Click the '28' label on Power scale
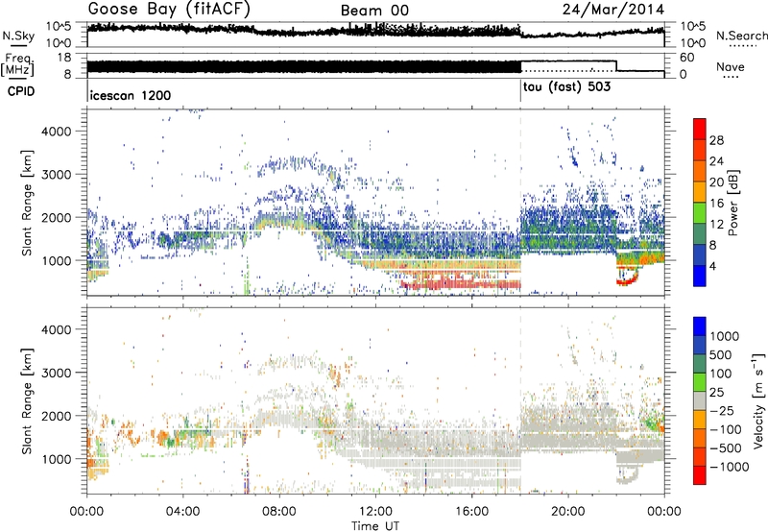The image size is (768, 532). [716, 140]
